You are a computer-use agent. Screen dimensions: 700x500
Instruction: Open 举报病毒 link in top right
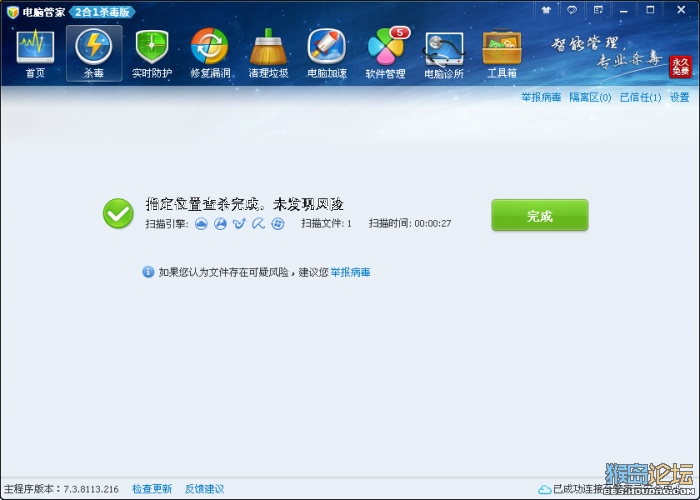tap(541, 97)
